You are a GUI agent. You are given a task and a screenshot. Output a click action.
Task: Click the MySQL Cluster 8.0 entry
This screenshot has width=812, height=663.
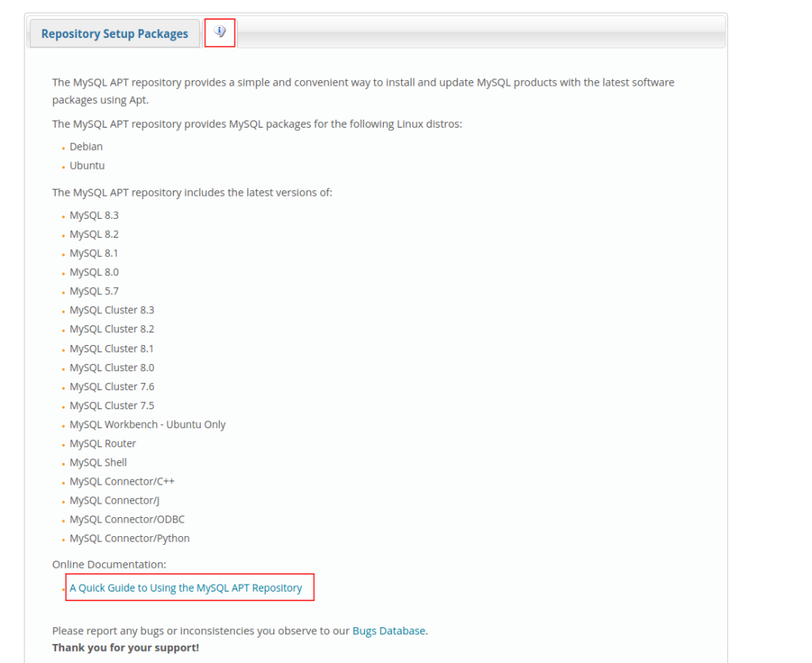point(112,366)
